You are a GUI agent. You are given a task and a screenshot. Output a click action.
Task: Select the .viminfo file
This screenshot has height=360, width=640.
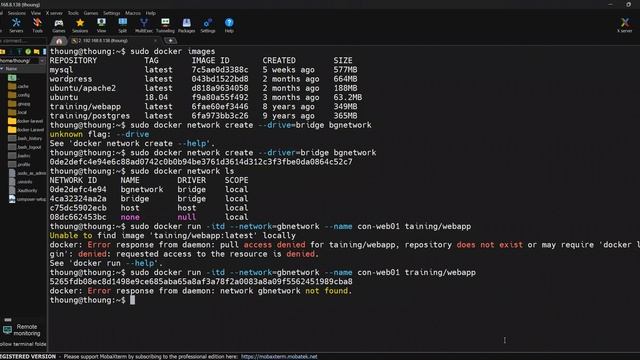click(x=21, y=182)
